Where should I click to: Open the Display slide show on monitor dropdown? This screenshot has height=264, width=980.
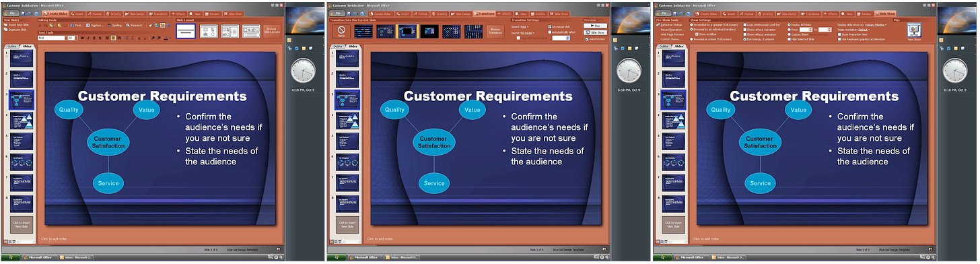[876, 25]
